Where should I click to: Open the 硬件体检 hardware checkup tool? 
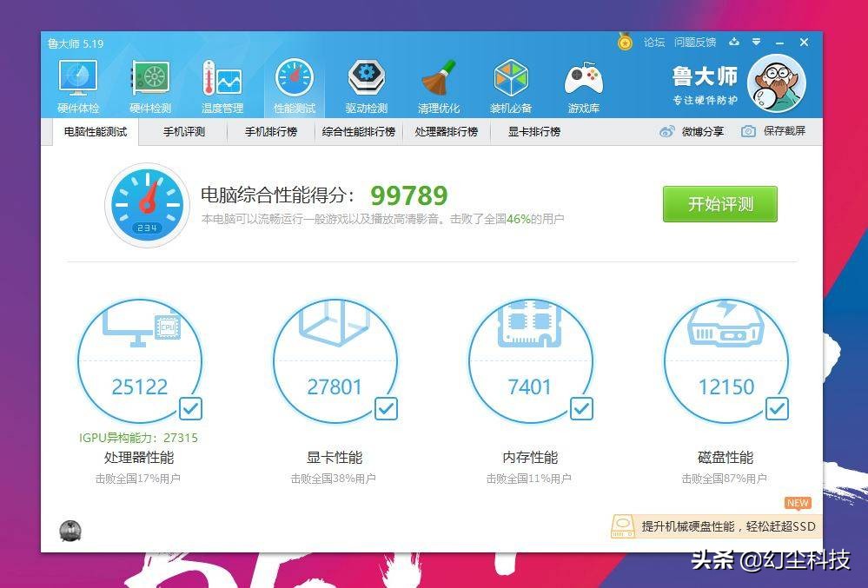77,84
